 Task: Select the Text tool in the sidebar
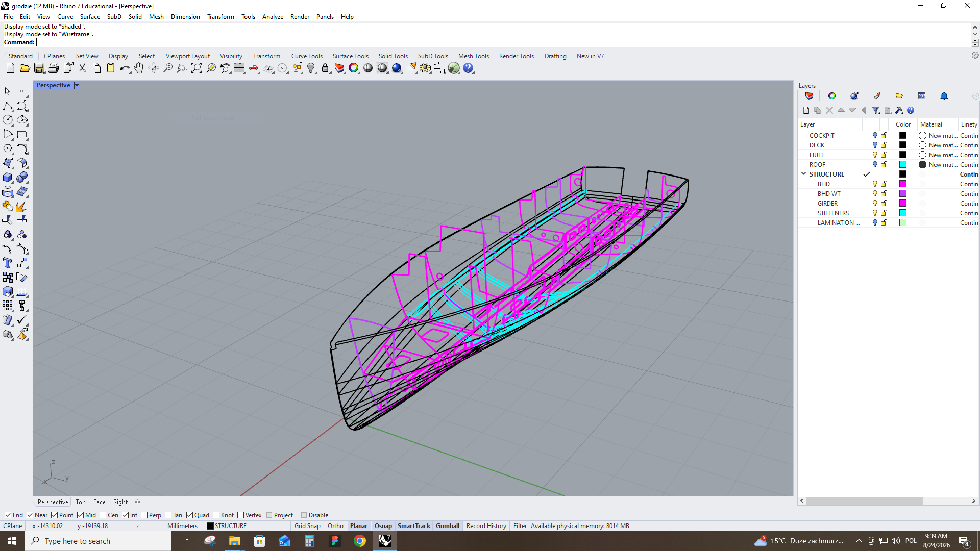8,263
